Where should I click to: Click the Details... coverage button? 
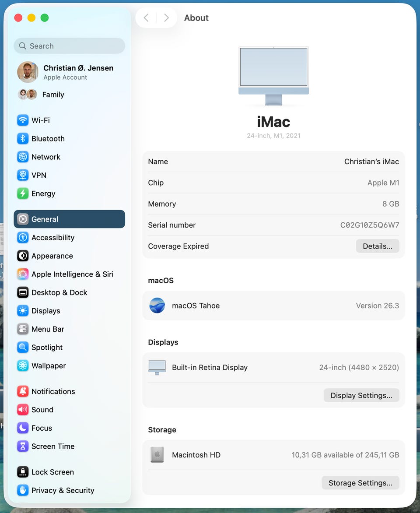pyautogui.click(x=378, y=246)
